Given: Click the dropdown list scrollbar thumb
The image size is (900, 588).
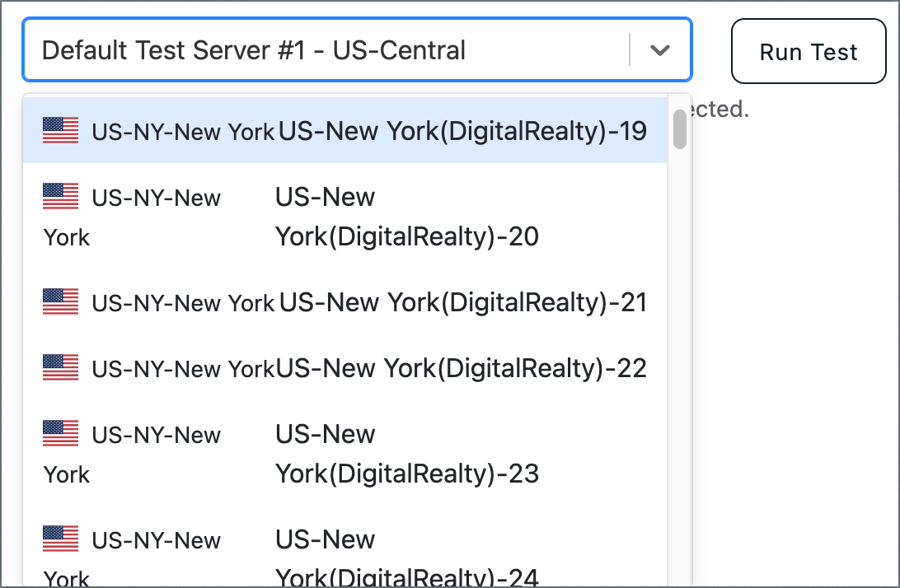Looking at the screenshot, I should [680, 128].
